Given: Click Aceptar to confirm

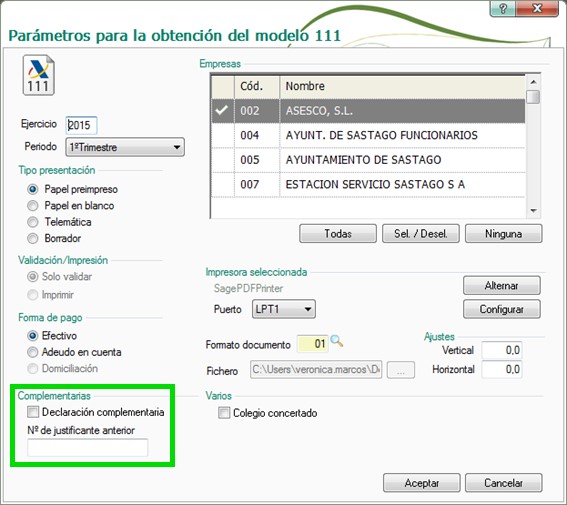Looking at the screenshot, I should pyautogui.click(x=422, y=483).
